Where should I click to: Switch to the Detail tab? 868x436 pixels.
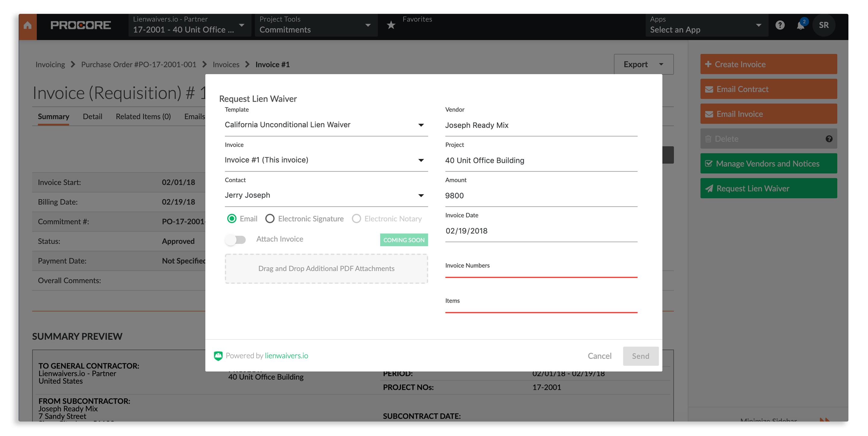pos(92,116)
